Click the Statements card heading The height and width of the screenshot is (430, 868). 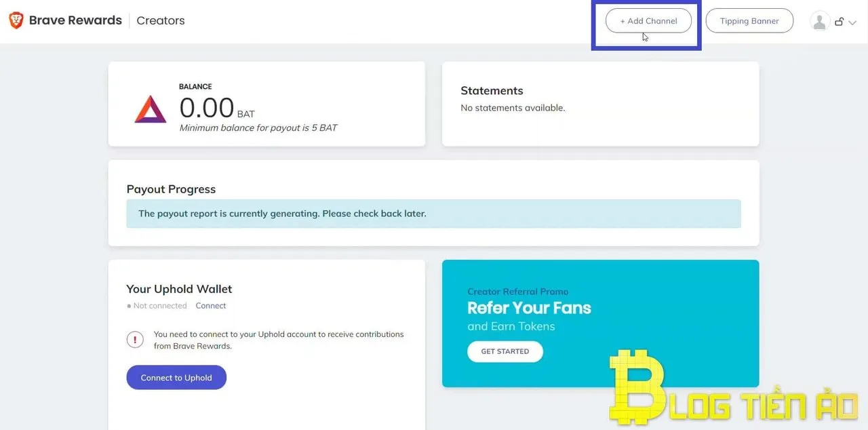[492, 91]
